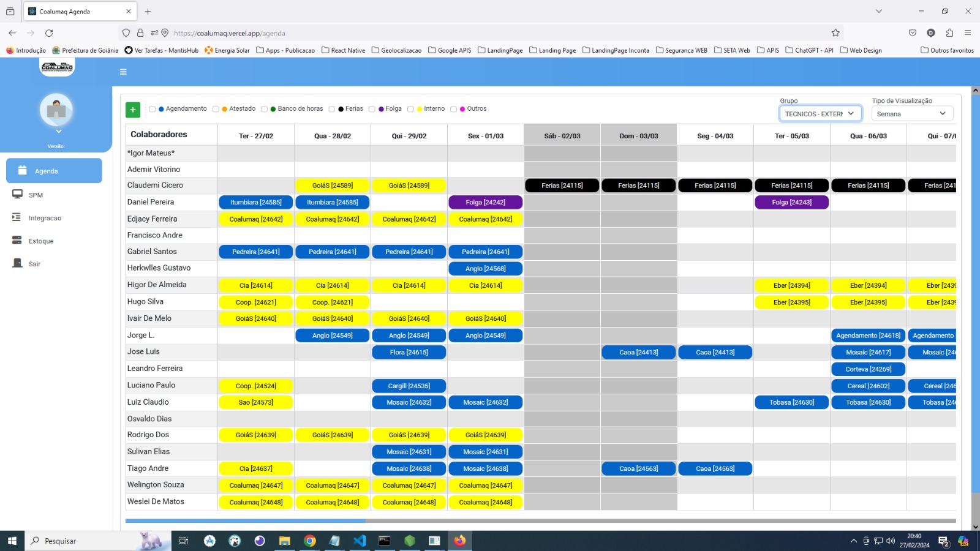Open Visual Studio Code from taskbar
The height and width of the screenshot is (551, 980).
click(360, 541)
